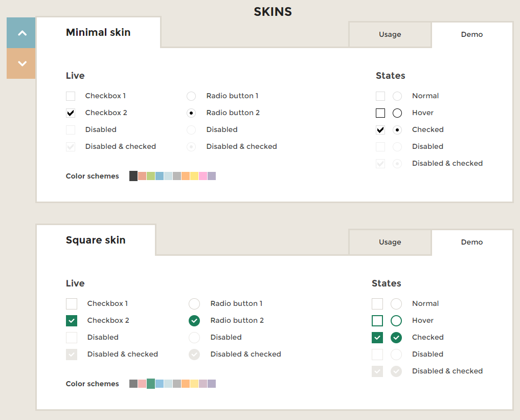Uncheck green Checkbox 2 in Square skin
The image size is (520, 420).
click(x=72, y=321)
